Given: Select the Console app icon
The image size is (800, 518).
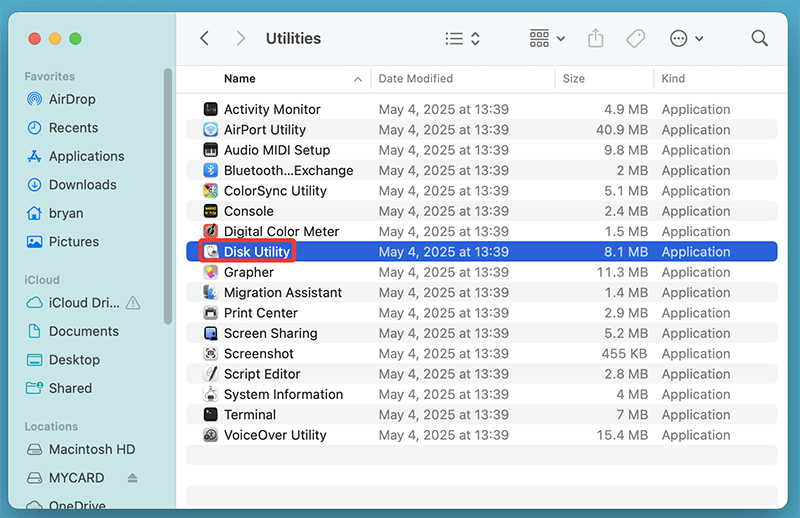Looking at the screenshot, I should click(211, 211).
